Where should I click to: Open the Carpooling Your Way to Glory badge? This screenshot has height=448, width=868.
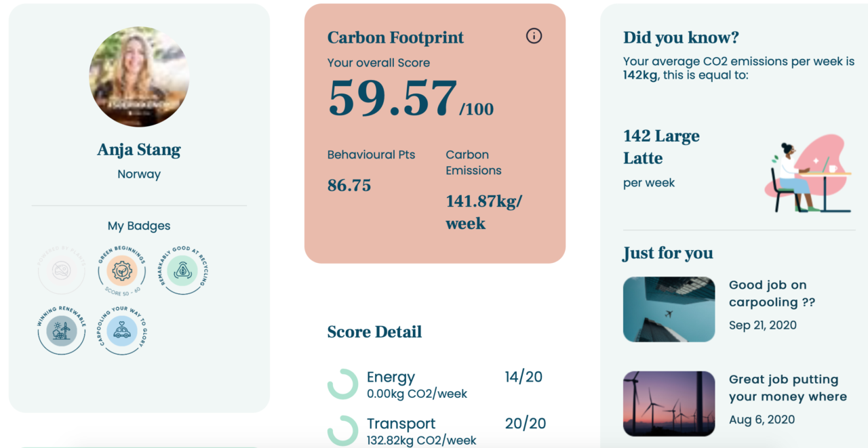122,331
